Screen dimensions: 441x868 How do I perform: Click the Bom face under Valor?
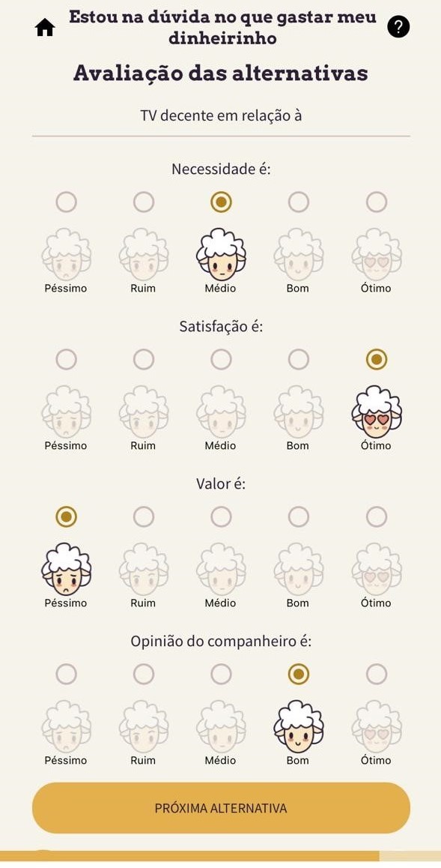tap(299, 568)
